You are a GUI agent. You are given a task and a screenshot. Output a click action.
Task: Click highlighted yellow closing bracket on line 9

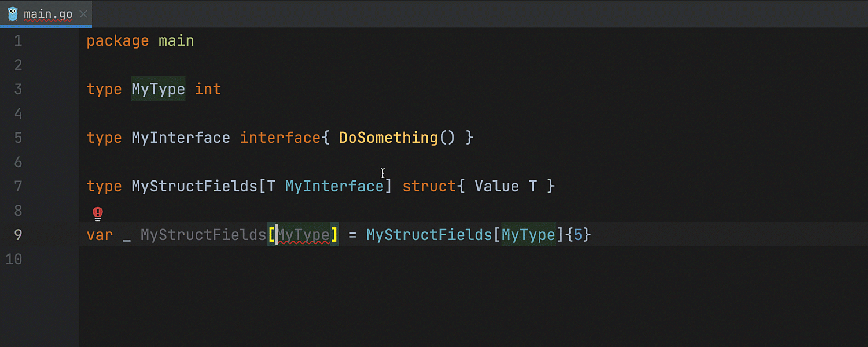334,235
